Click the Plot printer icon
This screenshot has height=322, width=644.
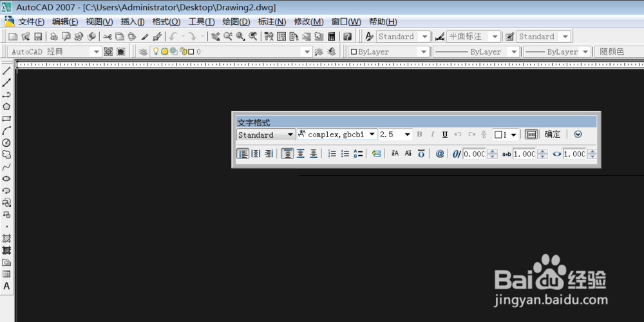pos(53,37)
